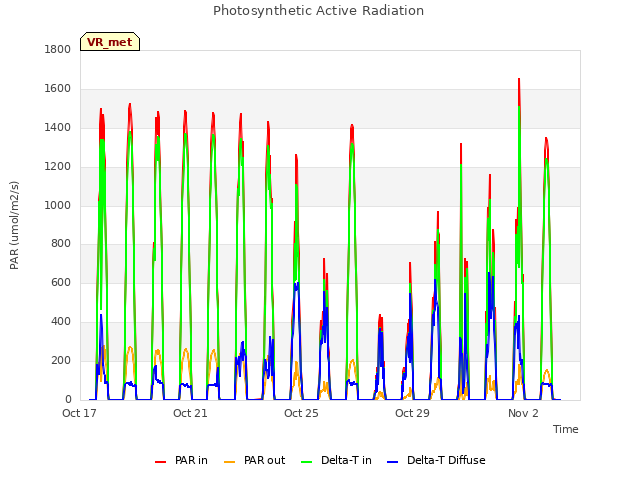Click the 1000 y-axis tick label
This screenshot has height=480, width=640.
point(58,205)
